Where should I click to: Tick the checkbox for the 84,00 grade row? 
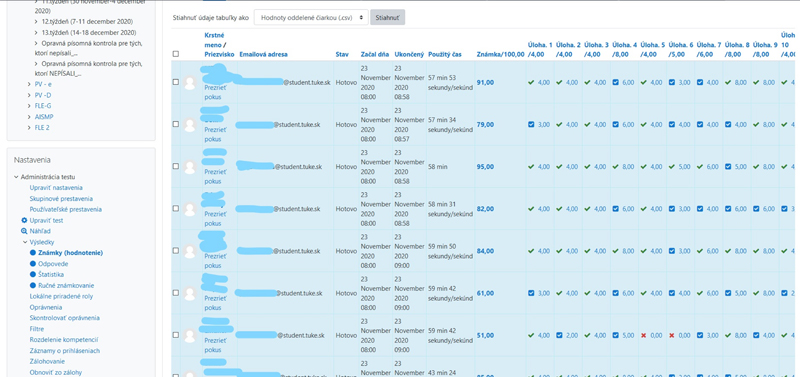(x=176, y=251)
